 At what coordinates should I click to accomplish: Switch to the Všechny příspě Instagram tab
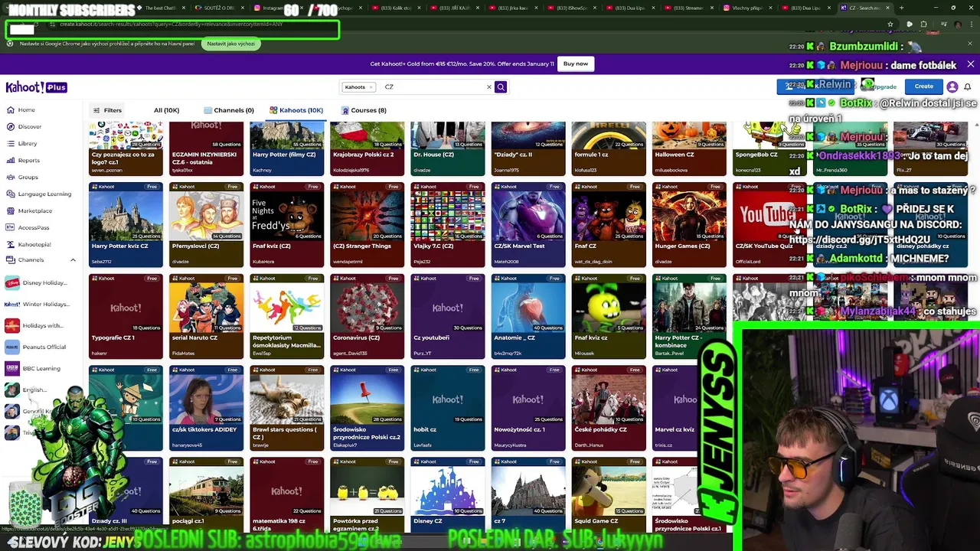[x=746, y=8]
